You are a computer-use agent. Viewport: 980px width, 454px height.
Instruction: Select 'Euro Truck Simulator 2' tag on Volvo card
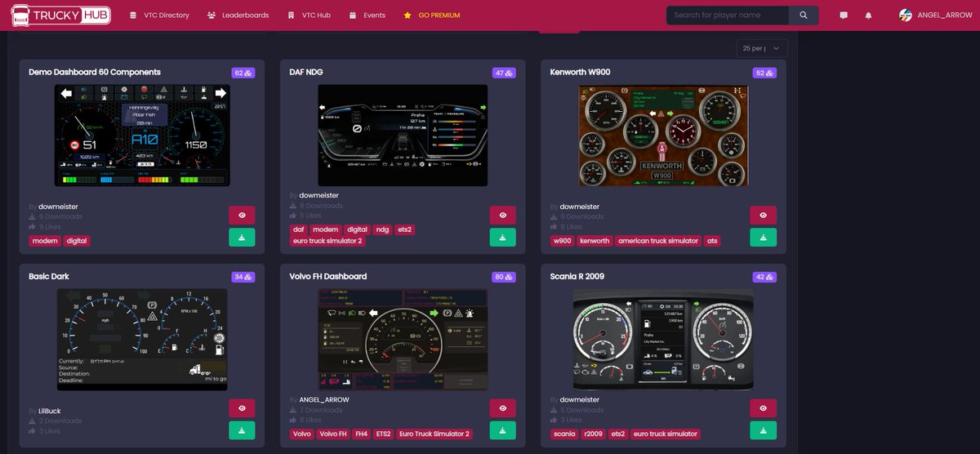[434, 434]
